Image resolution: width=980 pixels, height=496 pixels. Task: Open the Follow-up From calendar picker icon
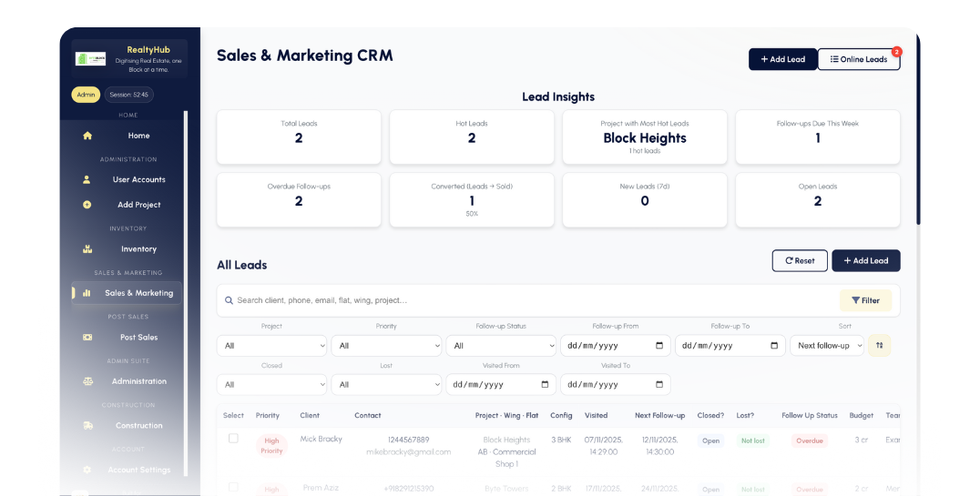[x=659, y=346]
